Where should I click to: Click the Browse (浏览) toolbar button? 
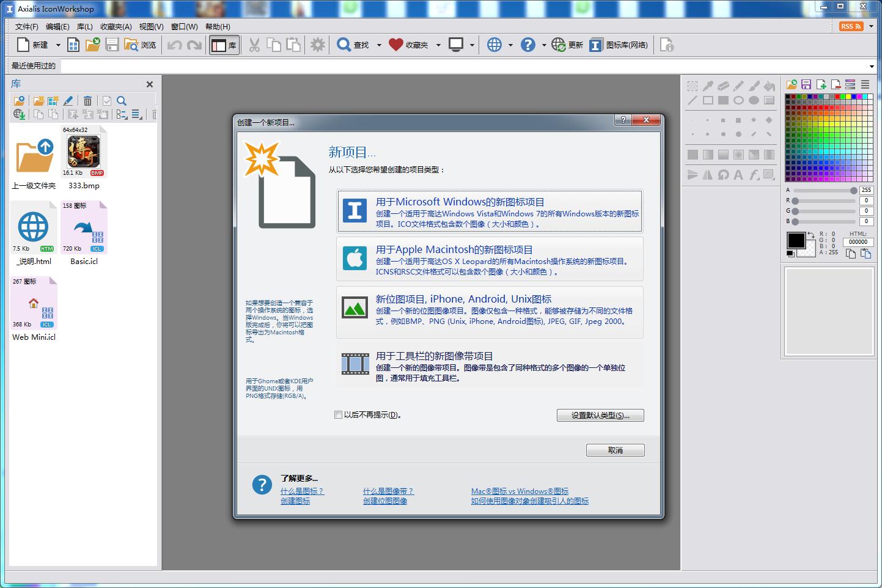point(140,45)
